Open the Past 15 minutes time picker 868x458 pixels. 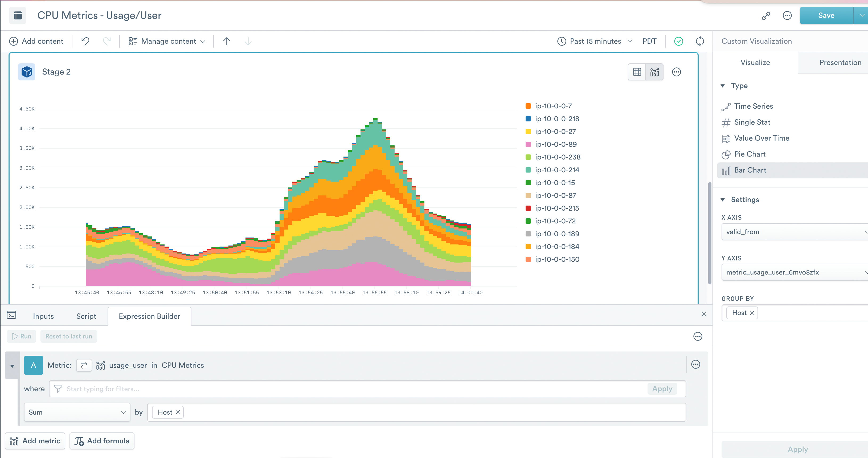(595, 41)
